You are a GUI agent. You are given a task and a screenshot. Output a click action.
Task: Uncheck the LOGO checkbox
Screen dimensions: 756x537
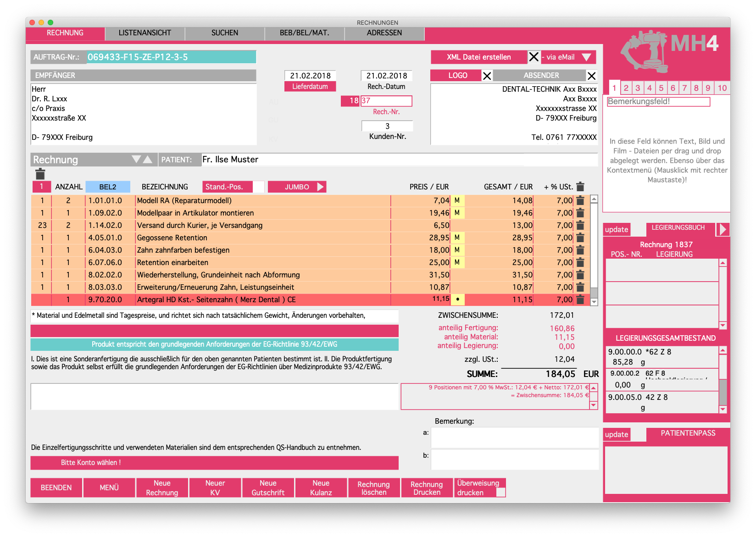[487, 76]
